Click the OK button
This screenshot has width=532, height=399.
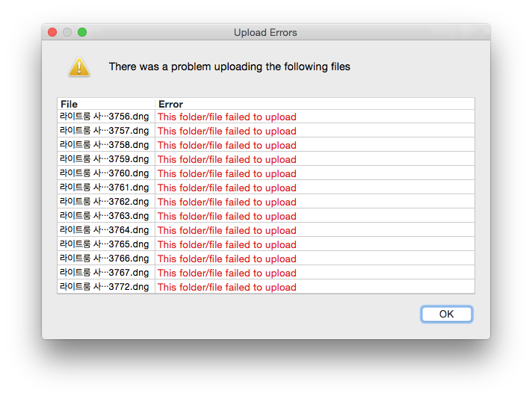click(446, 314)
